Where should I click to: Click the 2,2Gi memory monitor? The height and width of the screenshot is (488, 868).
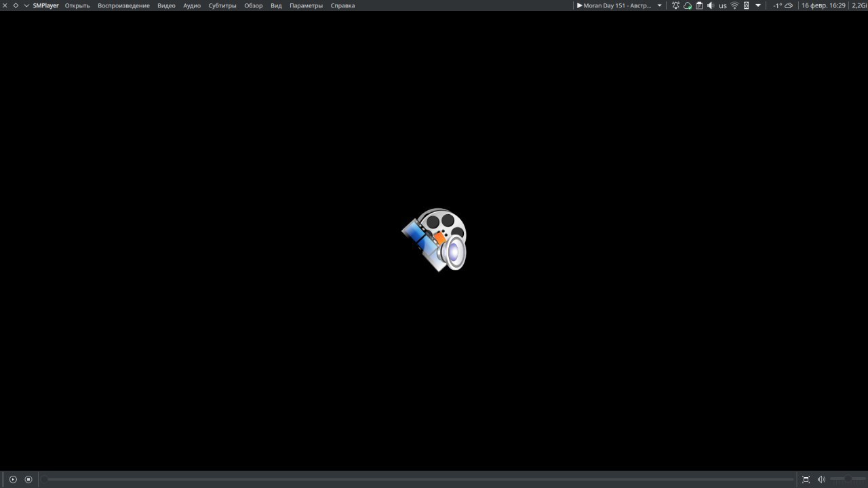coord(859,5)
